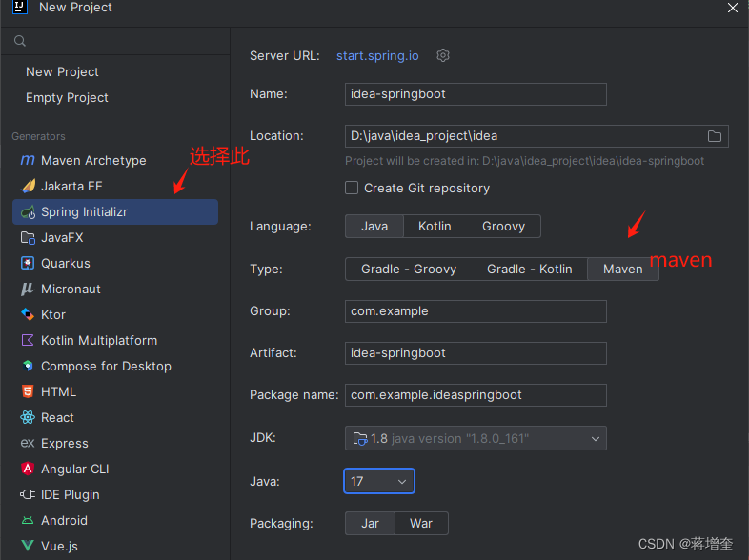
Task: Select Quarkus generator label
Action: [66, 264]
